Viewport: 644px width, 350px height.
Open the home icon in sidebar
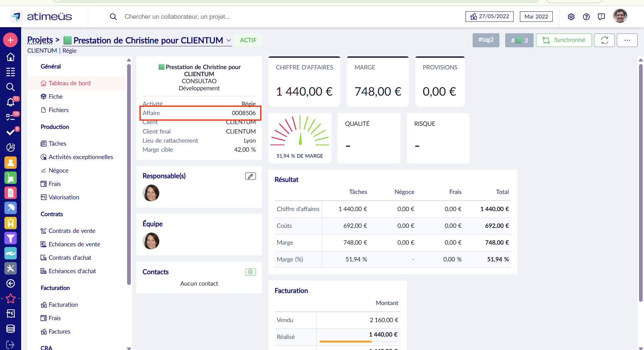(x=10, y=57)
